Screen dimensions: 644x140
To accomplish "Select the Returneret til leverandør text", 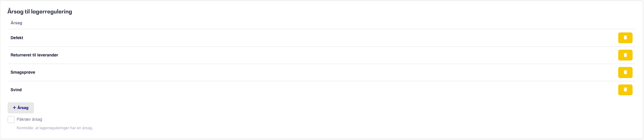I will click(34, 55).
